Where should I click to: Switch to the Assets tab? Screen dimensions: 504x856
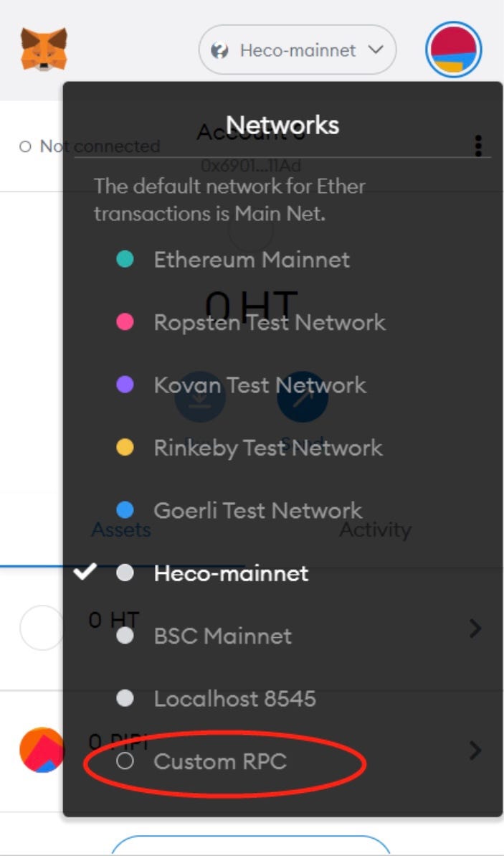coord(120,530)
